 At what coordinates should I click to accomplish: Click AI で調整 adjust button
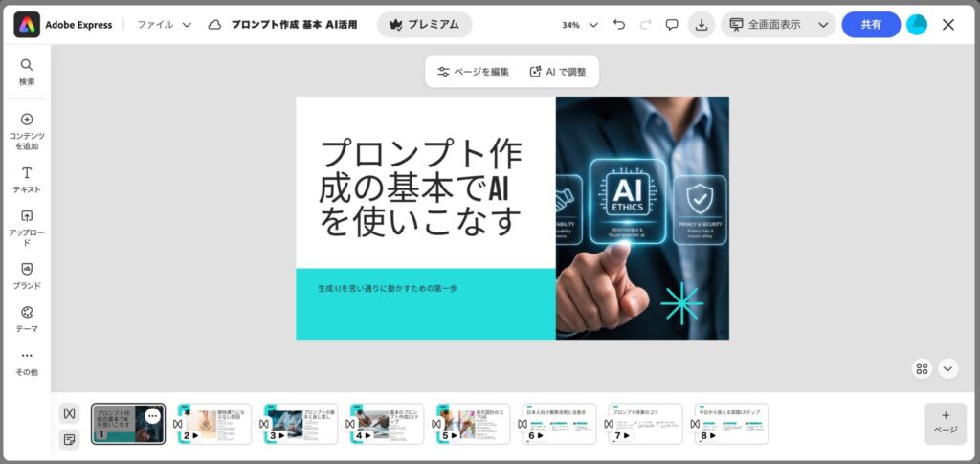click(558, 72)
